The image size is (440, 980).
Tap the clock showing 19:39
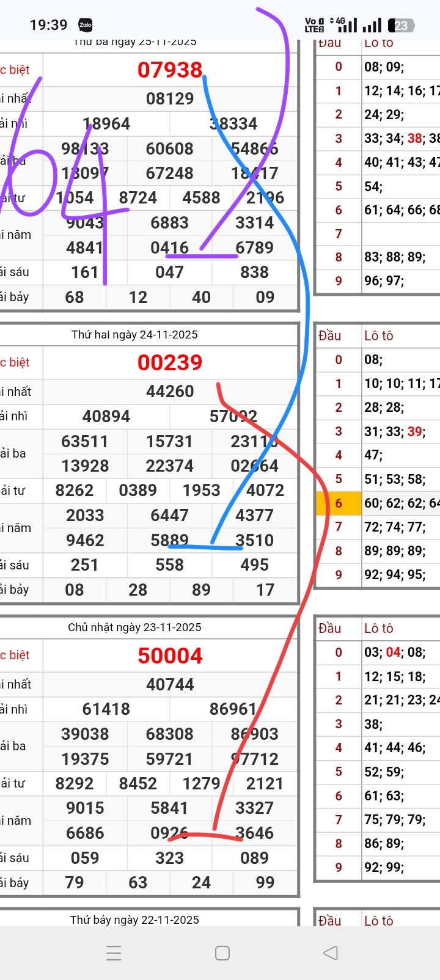pos(48,25)
